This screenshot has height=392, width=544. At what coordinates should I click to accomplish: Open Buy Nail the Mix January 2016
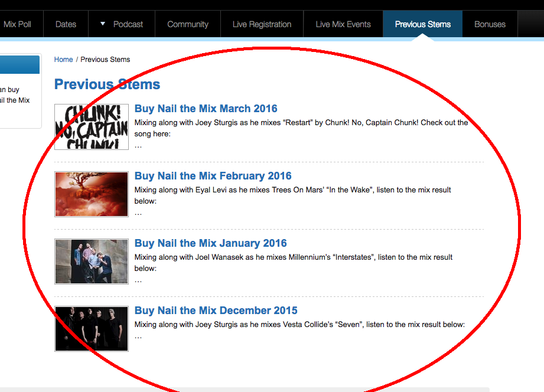211,243
